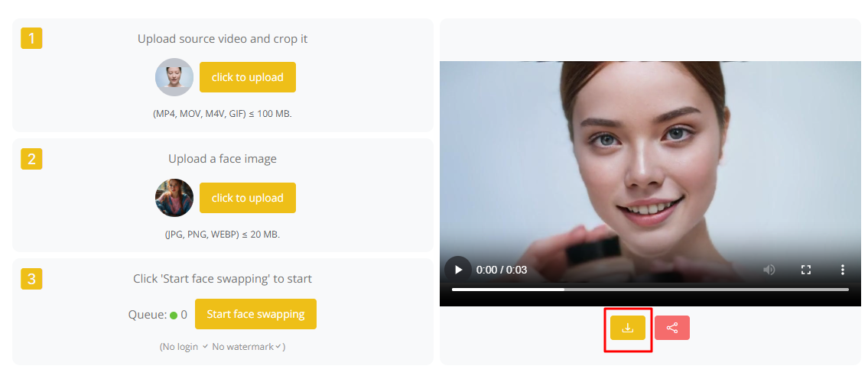This screenshot has width=868, height=382.
Task: Click the '(MP4, MOV, M4V, GIF) ≤ 100 MB.' note
Action: pyautogui.click(x=223, y=114)
